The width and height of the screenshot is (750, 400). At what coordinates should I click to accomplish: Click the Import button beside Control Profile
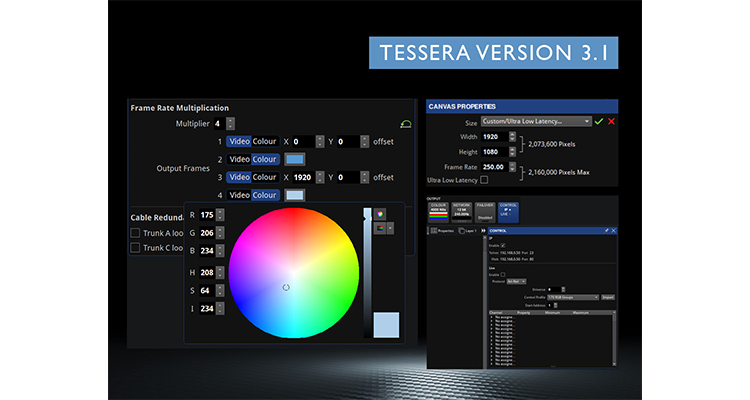point(608,297)
